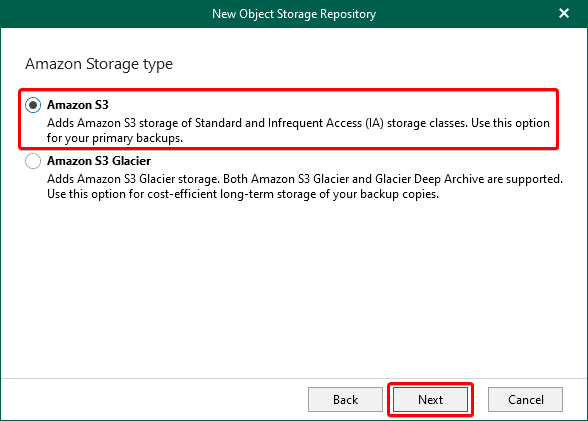Close the dialog using the X icon
Screen dimensions: 588x421
[x=564, y=13]
